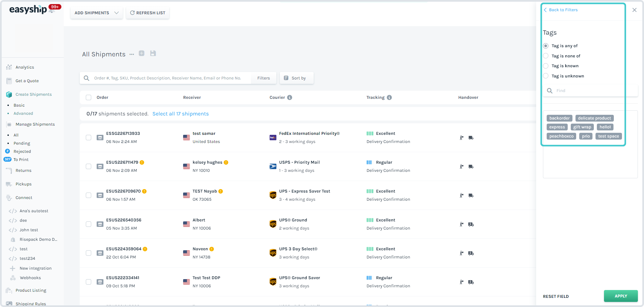Click the FedEx courier logo
Screen dimensions: 644x307
(x=273, y=138)
